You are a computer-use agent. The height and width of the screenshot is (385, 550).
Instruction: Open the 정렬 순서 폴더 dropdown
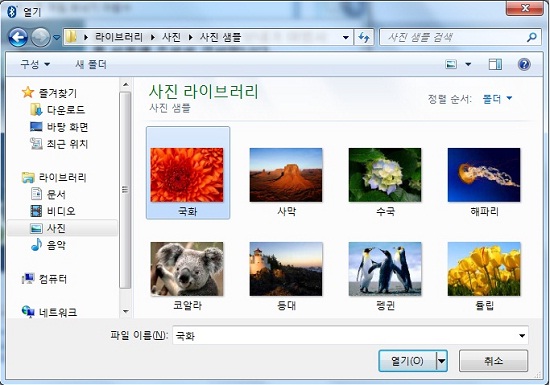pyautogui.click(x=497, y=99)
